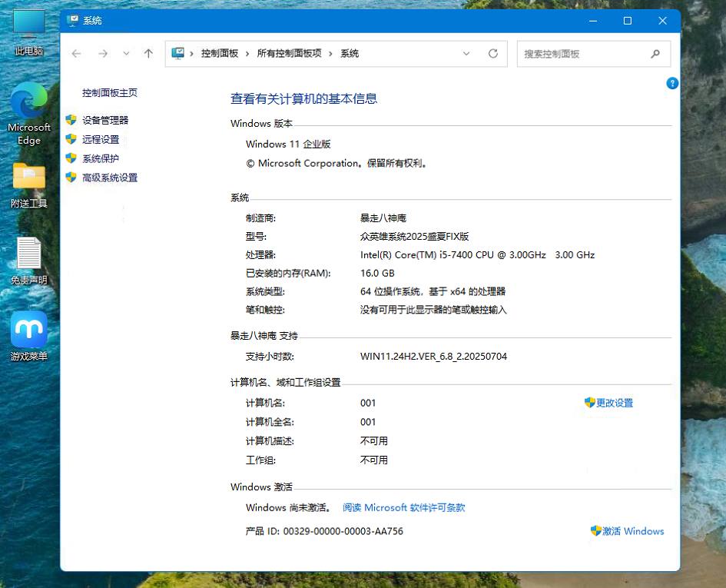Minimize the 系统 window
726x588 pixels.
tap(593, 21)
